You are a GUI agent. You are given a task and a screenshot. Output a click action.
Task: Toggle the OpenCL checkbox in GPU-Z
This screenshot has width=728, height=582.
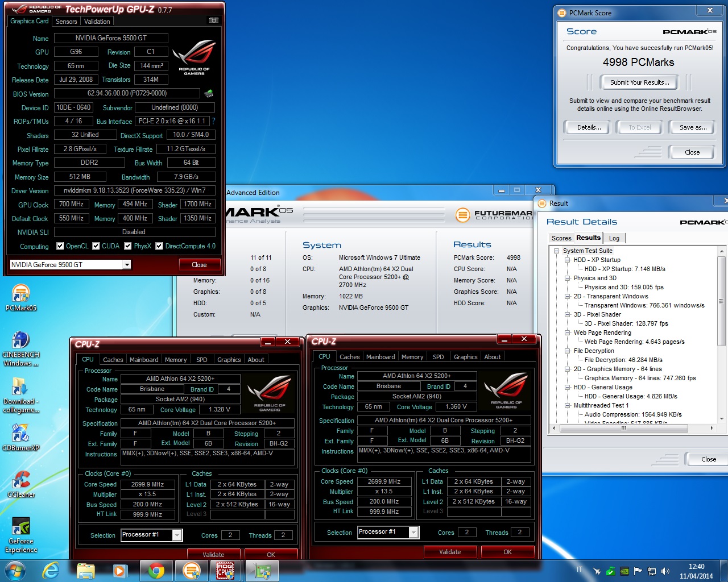tap(60, 246)
